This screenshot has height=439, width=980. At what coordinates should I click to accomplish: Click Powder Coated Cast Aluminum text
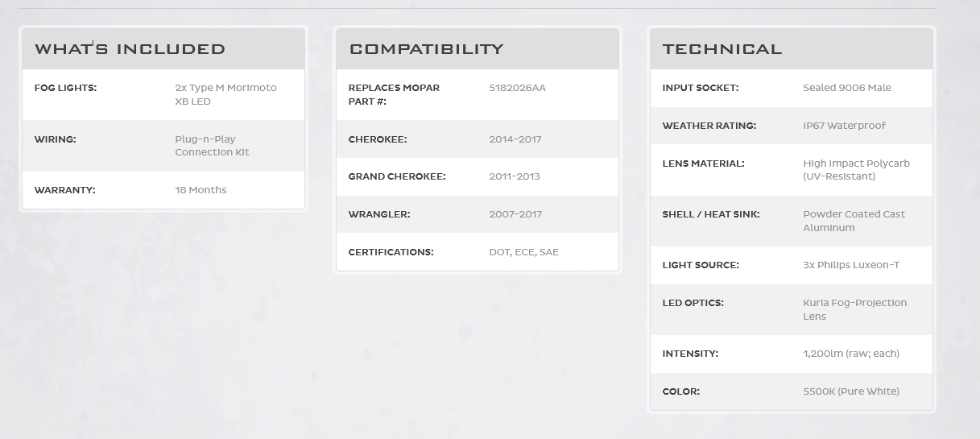point(854,221)
